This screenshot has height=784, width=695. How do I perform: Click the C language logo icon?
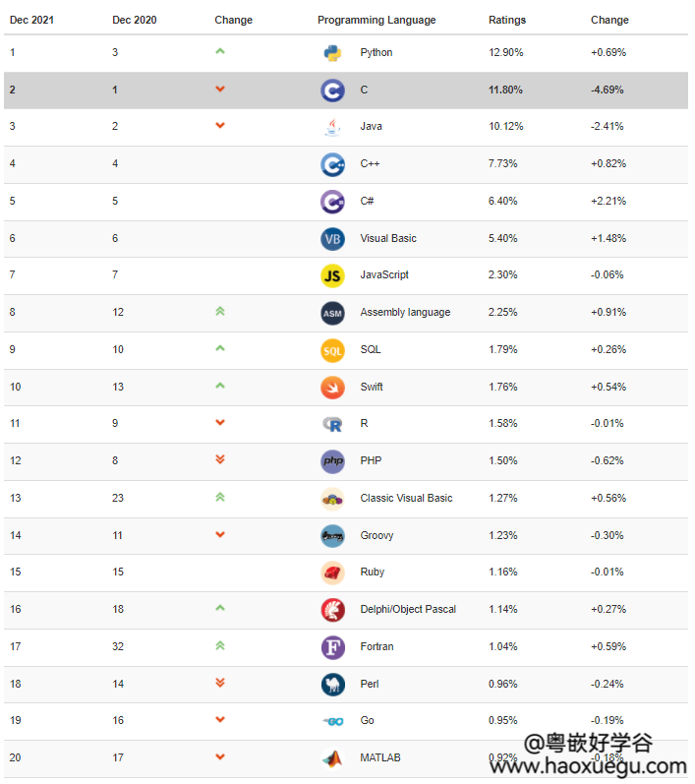click(x=332, y=90)
